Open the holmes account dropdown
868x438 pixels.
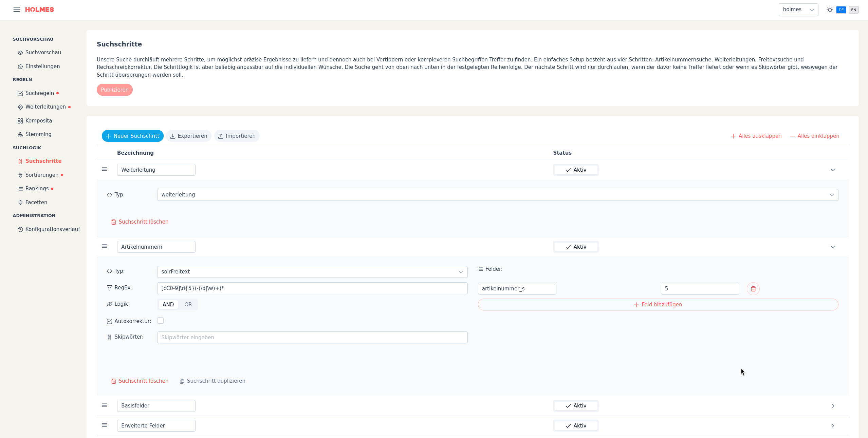pyautogui.click(x=798, y=9)
